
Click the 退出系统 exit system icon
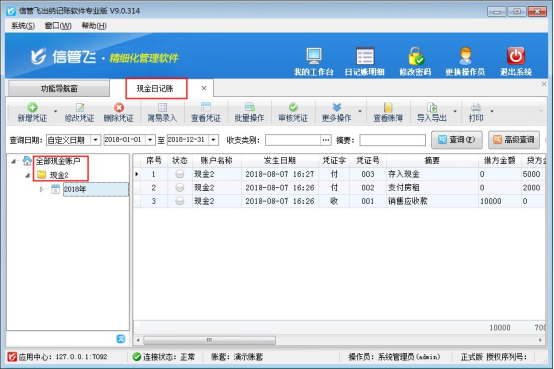pyautogui.click(x=516, y=55)
